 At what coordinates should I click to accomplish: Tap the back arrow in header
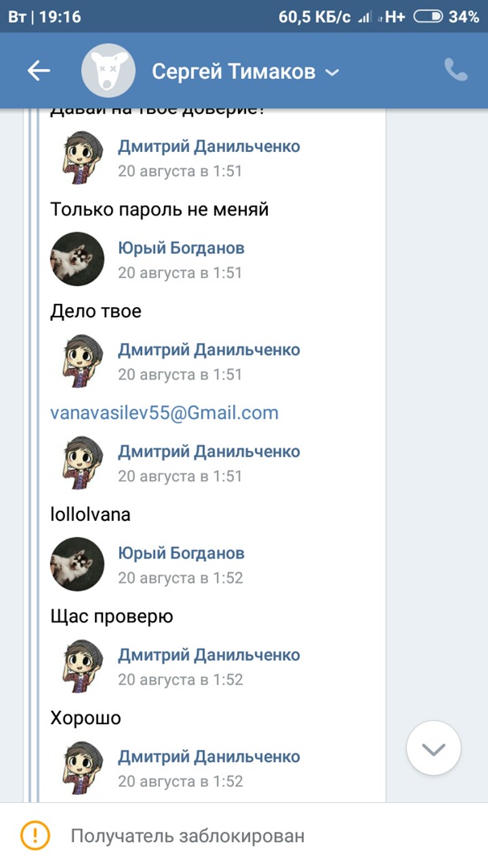point(39,72)
